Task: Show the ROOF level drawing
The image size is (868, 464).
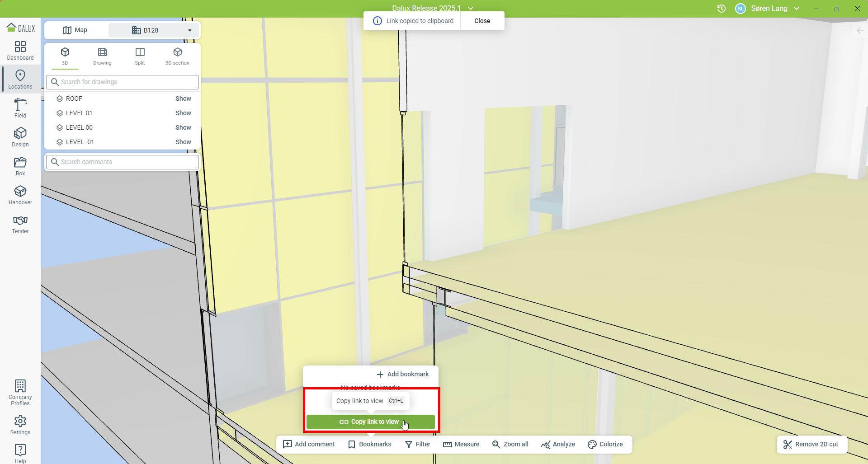Action: click(183, 98)
